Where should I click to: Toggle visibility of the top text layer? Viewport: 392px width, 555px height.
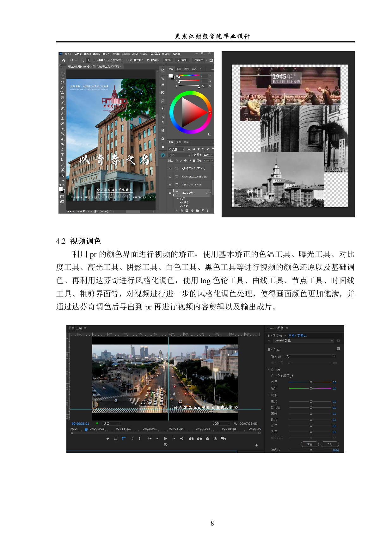[x=170, y=169]
